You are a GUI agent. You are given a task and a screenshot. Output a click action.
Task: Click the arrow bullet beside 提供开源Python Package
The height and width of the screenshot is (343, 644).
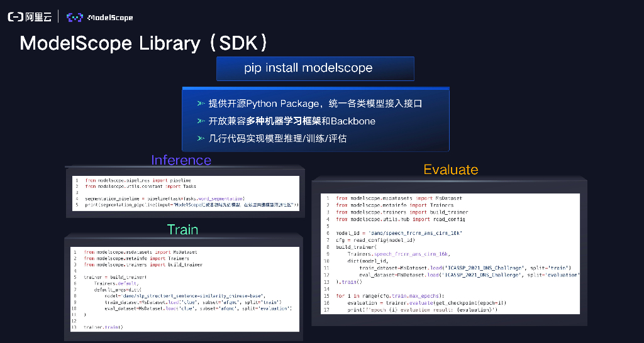201,104
